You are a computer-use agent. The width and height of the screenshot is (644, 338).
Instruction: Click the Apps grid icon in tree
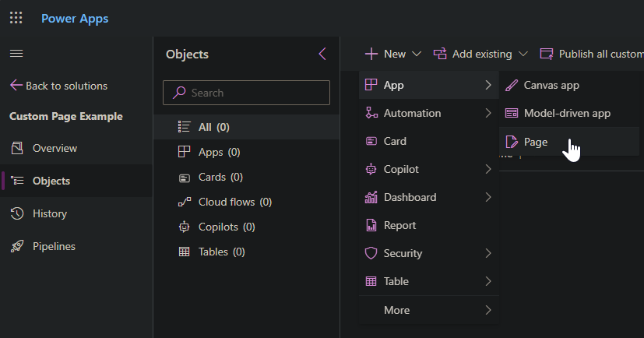pos(184,152)
